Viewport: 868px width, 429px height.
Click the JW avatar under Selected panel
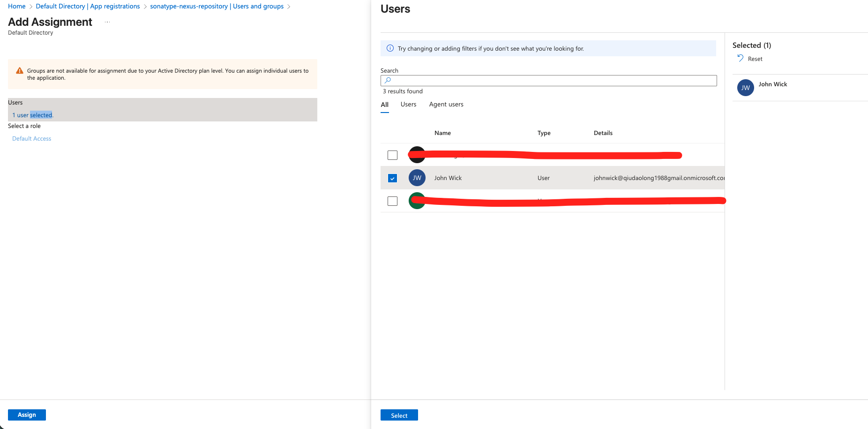(745, 88)
